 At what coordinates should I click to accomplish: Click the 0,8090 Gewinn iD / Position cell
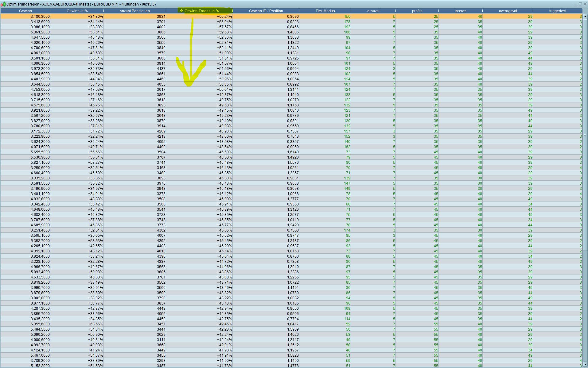tap(266, 17)
